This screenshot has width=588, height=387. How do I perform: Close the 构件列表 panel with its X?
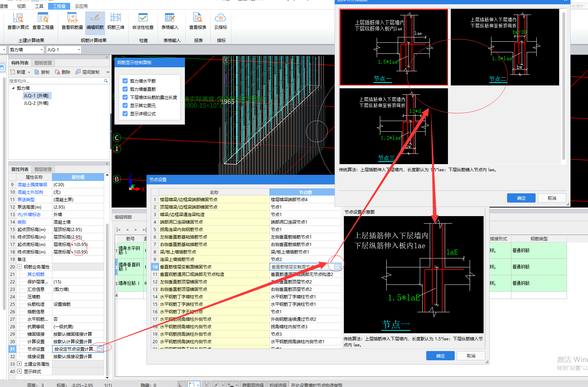pyautogui.click(x=107, y=57)
